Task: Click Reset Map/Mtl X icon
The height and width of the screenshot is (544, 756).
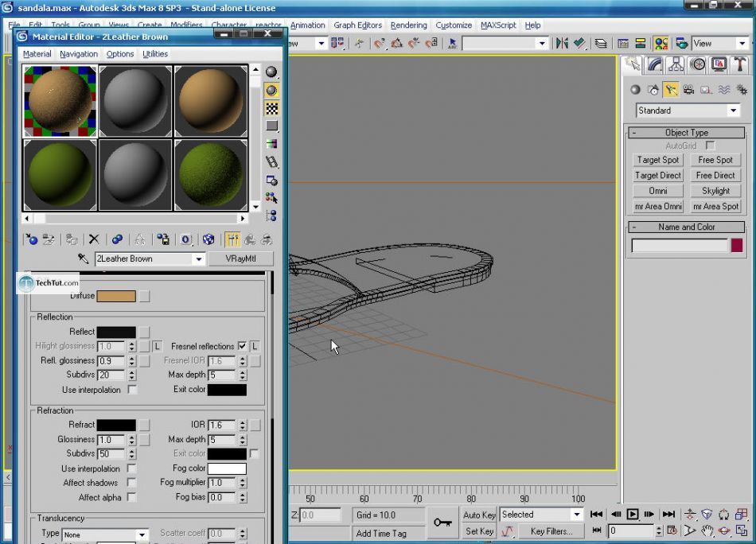Action: [x=94, y=239]
